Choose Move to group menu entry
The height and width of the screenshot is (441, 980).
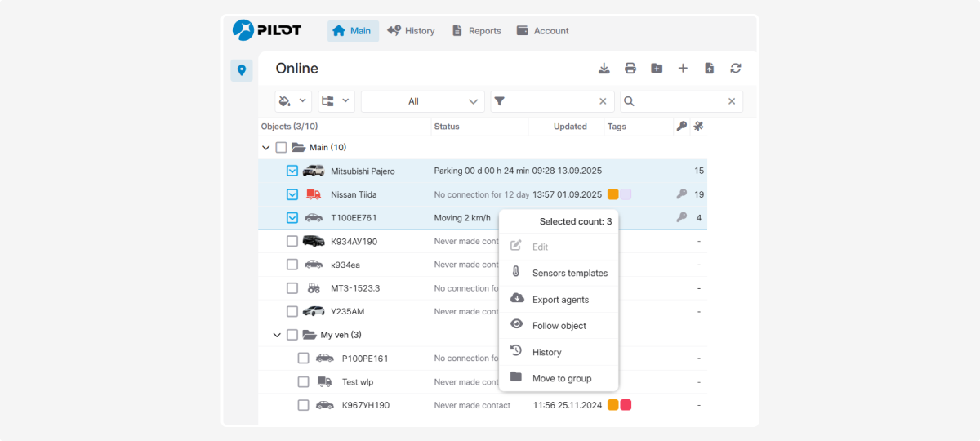pyautogui.click(x=561, y=378)
